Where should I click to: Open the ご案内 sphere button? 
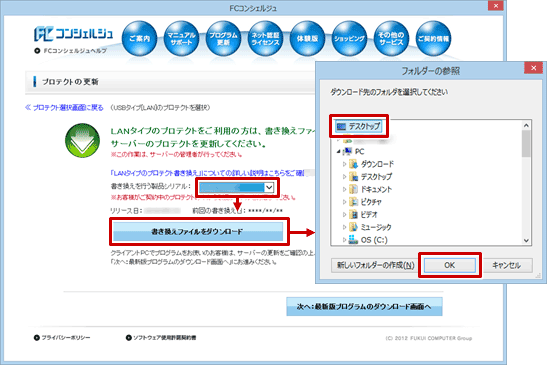point(140,38)
